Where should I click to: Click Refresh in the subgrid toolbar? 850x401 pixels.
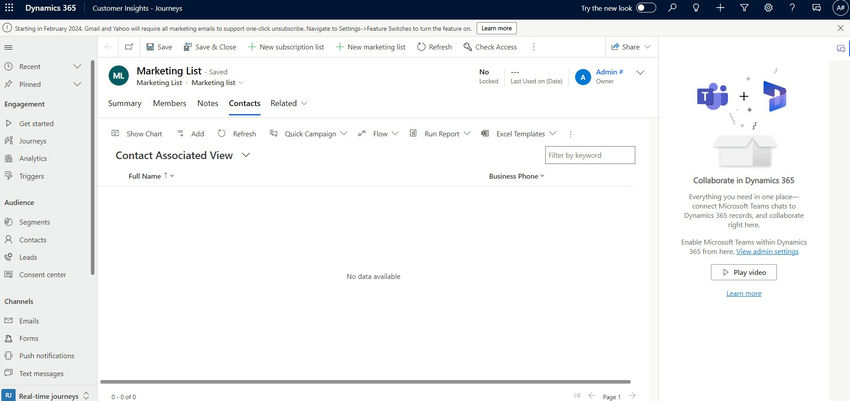point(237,134)
